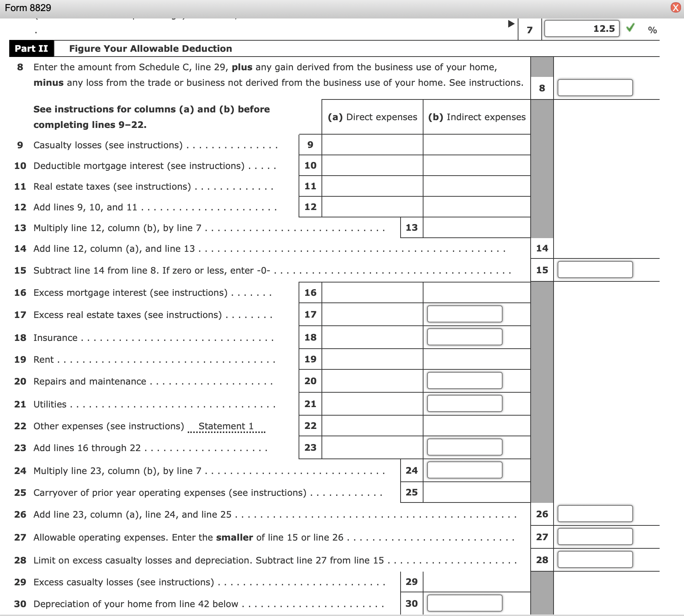This screenshot has height=616, width=684.
Task: Select the line 15 subtraction result field
Action: coord(595,270)
